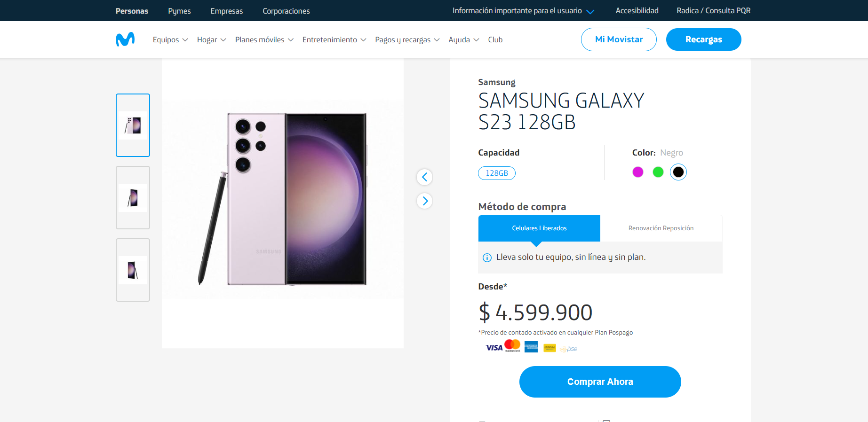The width and height of the screenshot is (868, 422).
Task: Go to previous product image arrow
Action: tap(424, 177)
